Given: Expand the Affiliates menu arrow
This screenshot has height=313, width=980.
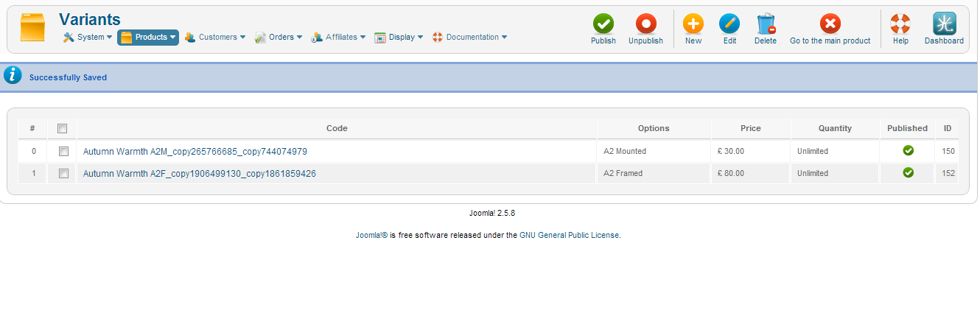Looking at the screenshot, I should 363,38.
